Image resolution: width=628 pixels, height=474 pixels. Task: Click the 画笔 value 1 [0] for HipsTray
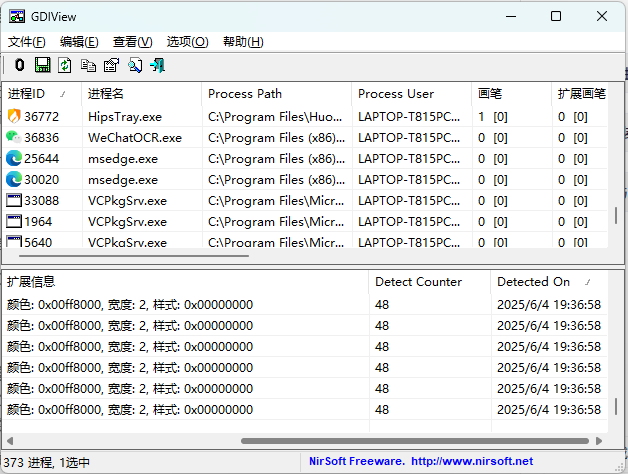[x=493, y=117]
